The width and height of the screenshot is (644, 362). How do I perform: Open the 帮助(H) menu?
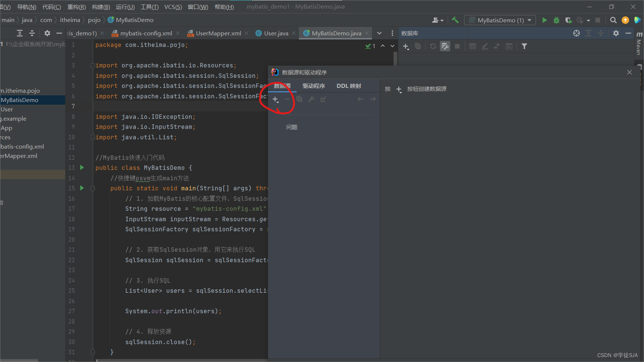(224, 7)
